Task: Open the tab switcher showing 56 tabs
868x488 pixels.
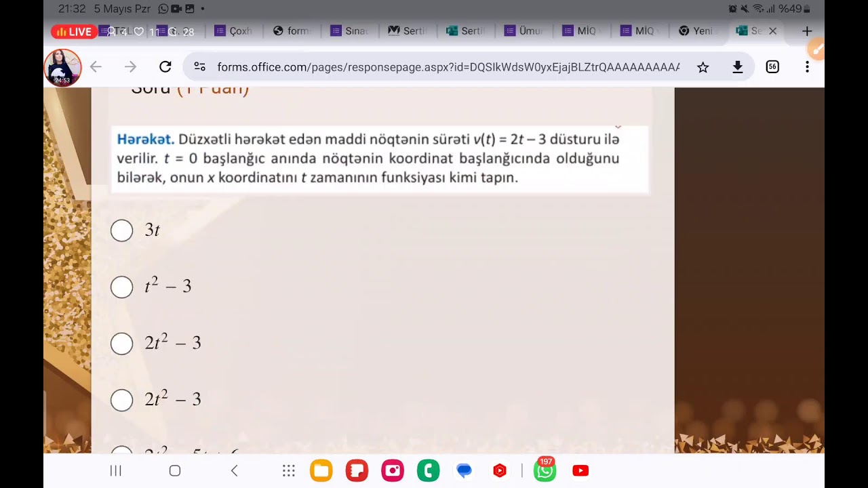Action: click(x=772, y=66)
